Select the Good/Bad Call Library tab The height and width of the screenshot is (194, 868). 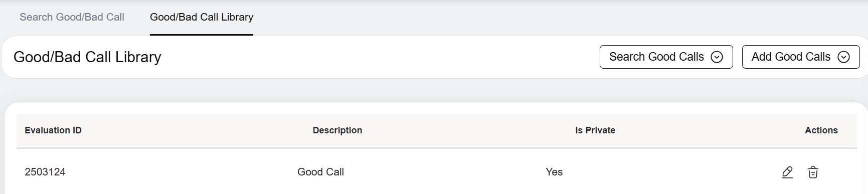click(x=202, y=17)
